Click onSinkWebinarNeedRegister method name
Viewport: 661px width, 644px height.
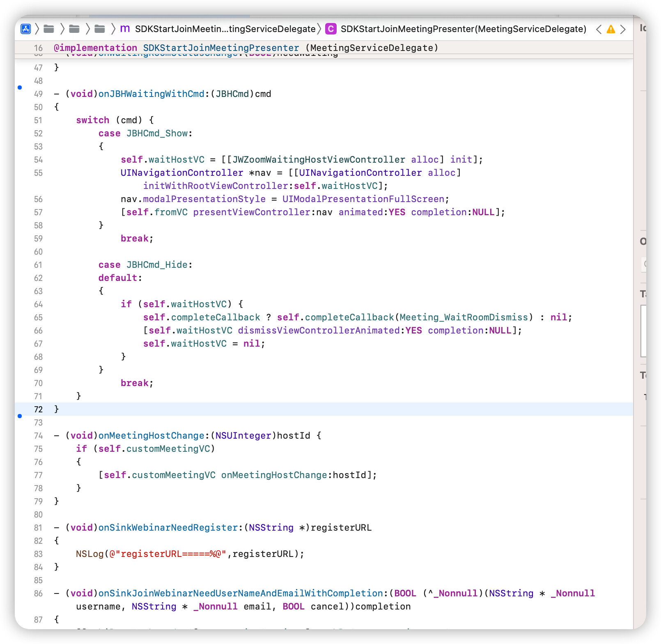coord(168,528)
